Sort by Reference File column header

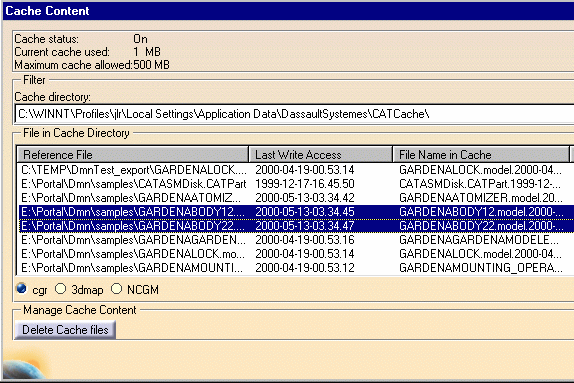(x=133, y=155)
